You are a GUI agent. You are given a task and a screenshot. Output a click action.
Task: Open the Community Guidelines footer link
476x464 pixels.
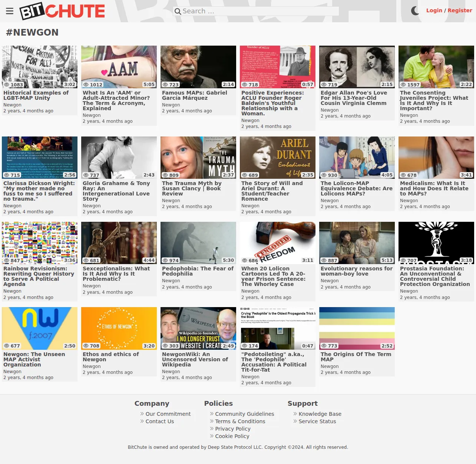(x=245, y=414)
